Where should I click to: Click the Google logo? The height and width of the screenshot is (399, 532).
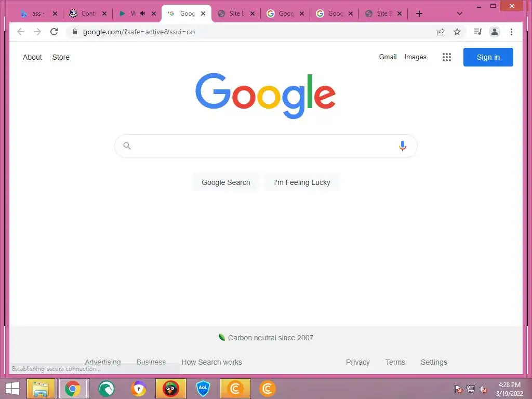[x=265, y=96]
